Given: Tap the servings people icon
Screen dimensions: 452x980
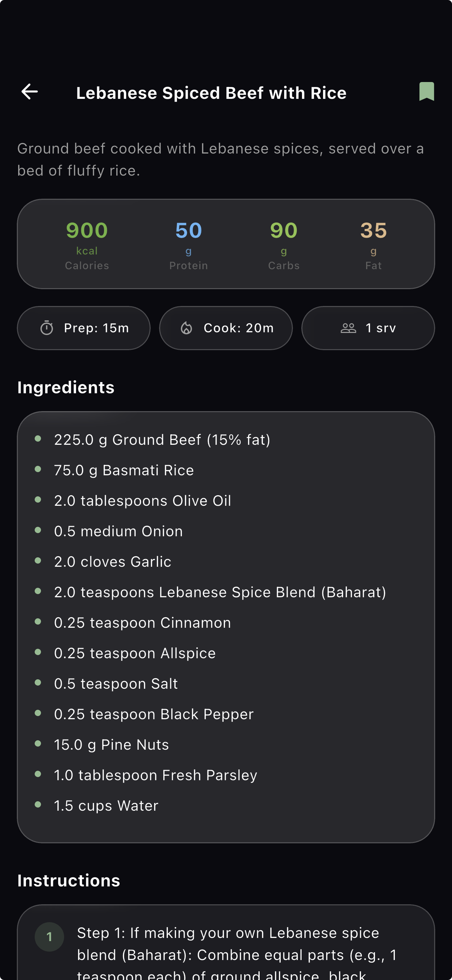Looking at the screenshot, I should (349, 328).
